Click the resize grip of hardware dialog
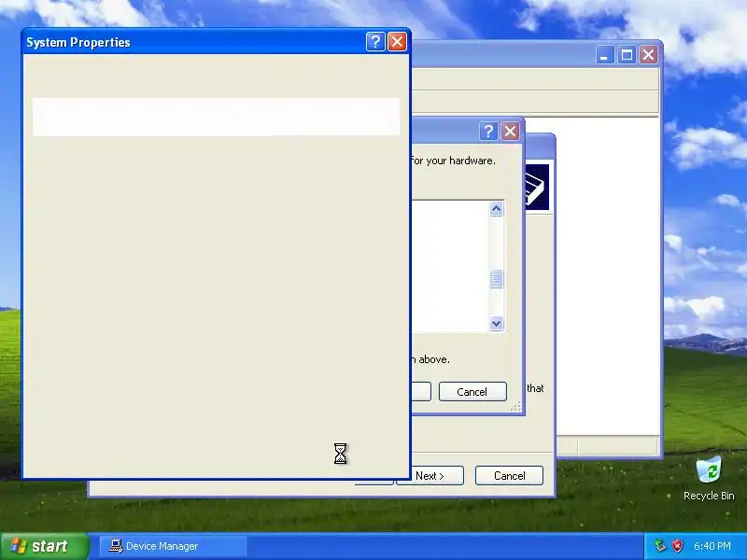This screenshot has height=560, width=747. point(516,406)
